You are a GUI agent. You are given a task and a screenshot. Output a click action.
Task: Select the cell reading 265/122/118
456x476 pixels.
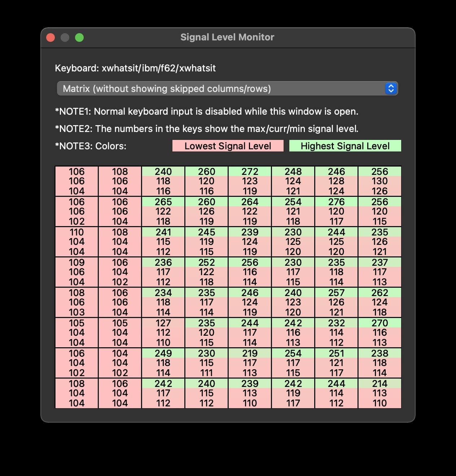[163, 212]
